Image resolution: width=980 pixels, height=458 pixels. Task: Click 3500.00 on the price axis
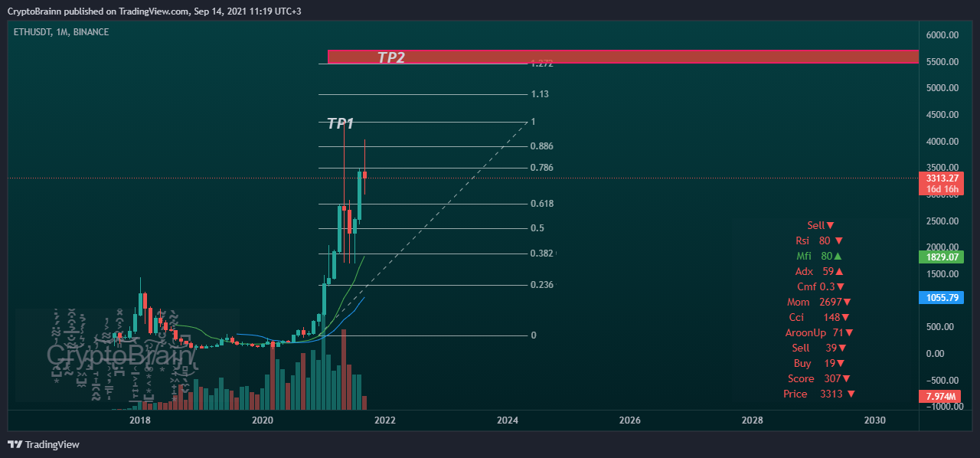942,167
